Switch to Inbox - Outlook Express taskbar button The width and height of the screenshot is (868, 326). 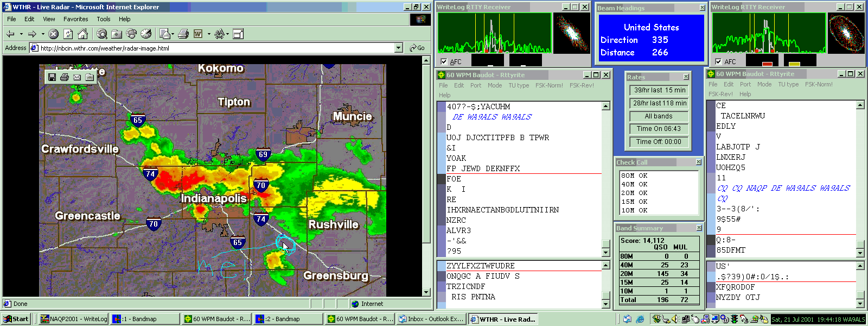click(x=431, y=319)
